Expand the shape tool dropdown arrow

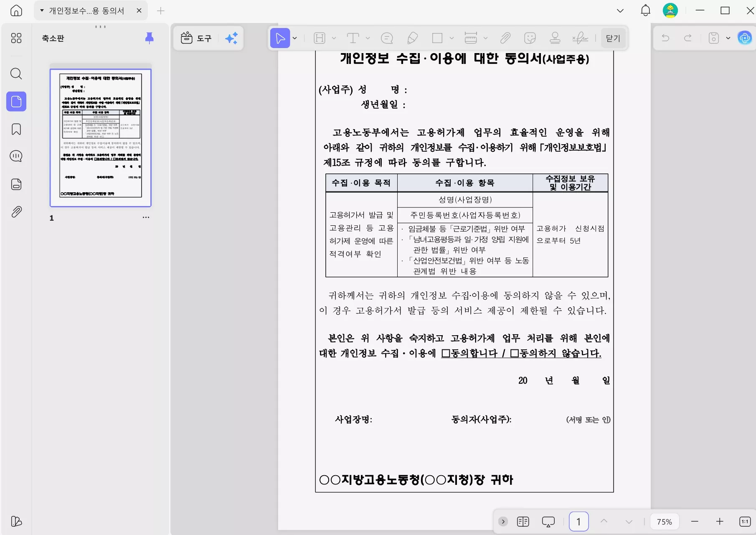tap(452, 38)
